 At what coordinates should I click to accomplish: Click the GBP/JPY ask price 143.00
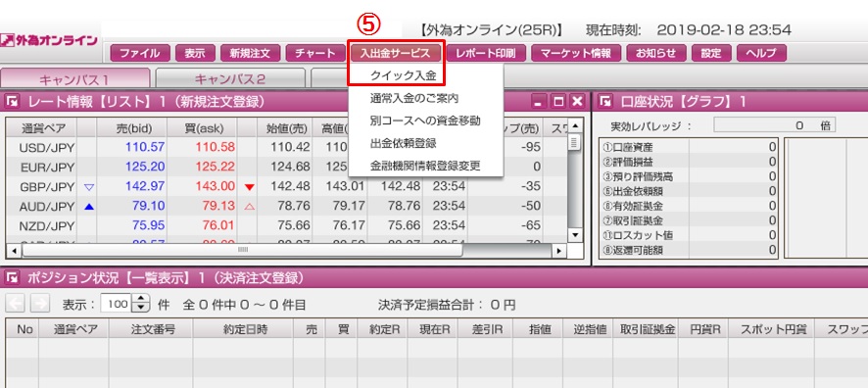pos(215,186)
